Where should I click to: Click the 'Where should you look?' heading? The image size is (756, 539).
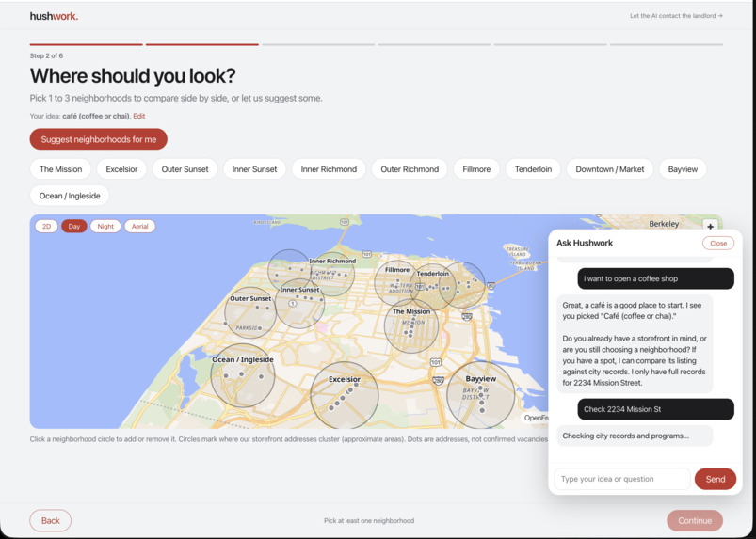click(x=133, y=76)
